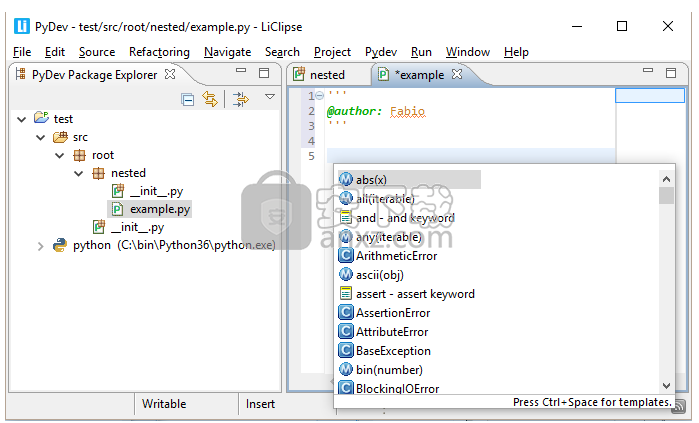Open the Help menu
Screen dimensions: 699x423
click(516, 52)
